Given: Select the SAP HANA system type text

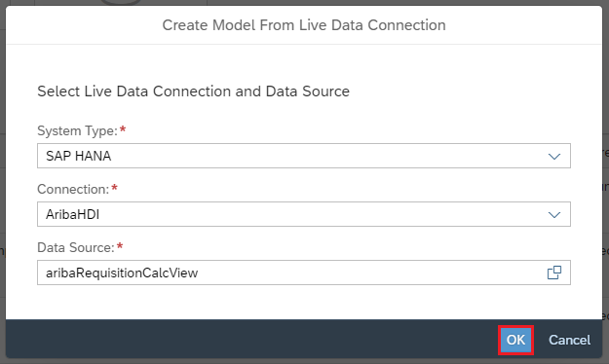Looking at the screenshot, I should point(79,156).
